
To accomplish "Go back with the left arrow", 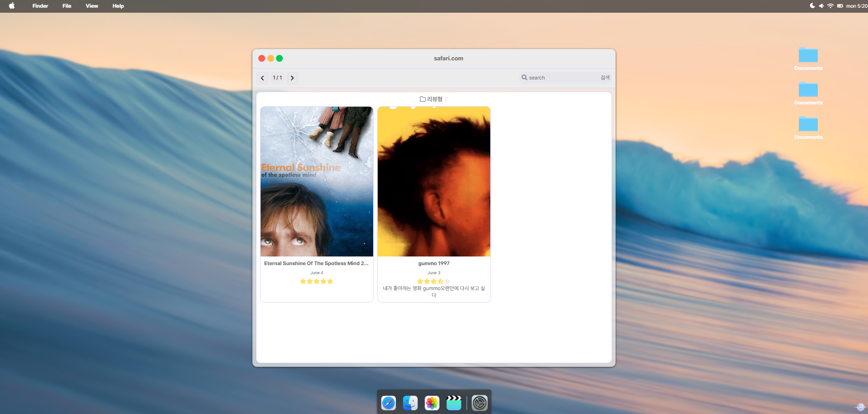I will [x=262, y=78].
